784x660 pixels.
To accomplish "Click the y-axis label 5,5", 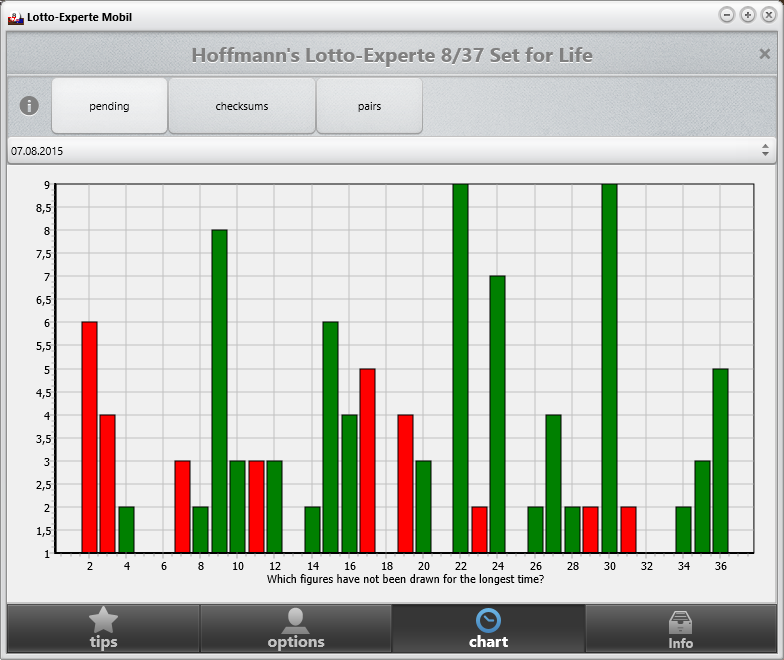I will pos(44,346).
